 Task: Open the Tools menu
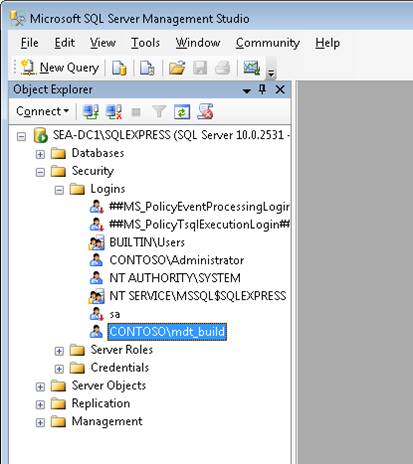click(145, 43)
